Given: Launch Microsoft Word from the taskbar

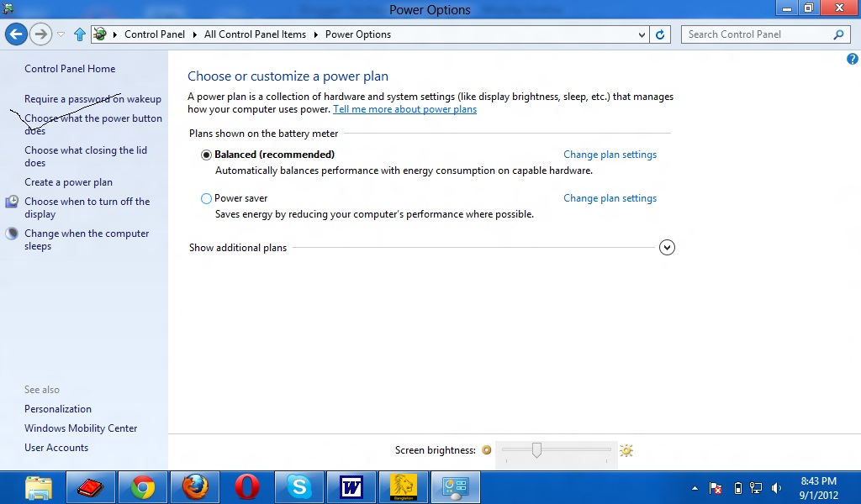Looking at the screenshot, I should [351, 487].
